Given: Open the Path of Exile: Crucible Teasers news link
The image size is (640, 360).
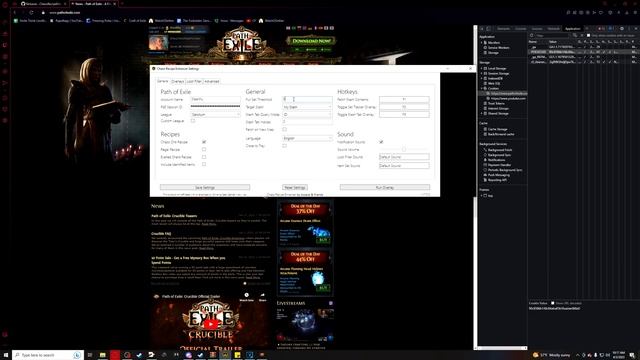Looking at the screenshot, I should point(174,216).
